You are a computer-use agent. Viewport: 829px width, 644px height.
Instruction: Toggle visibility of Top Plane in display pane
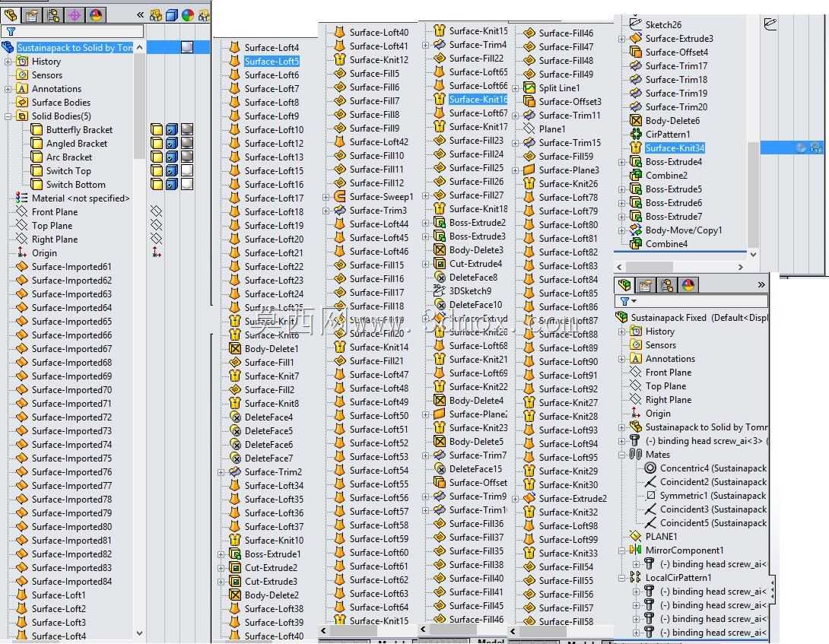(156, 225)
